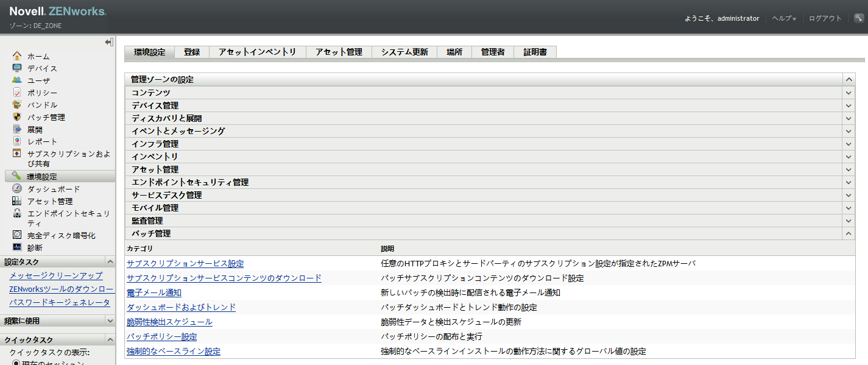Expand the デバイス管理 section
Image resolution: width=868 pixels, height=365 pixels.
tap(849, 105)
